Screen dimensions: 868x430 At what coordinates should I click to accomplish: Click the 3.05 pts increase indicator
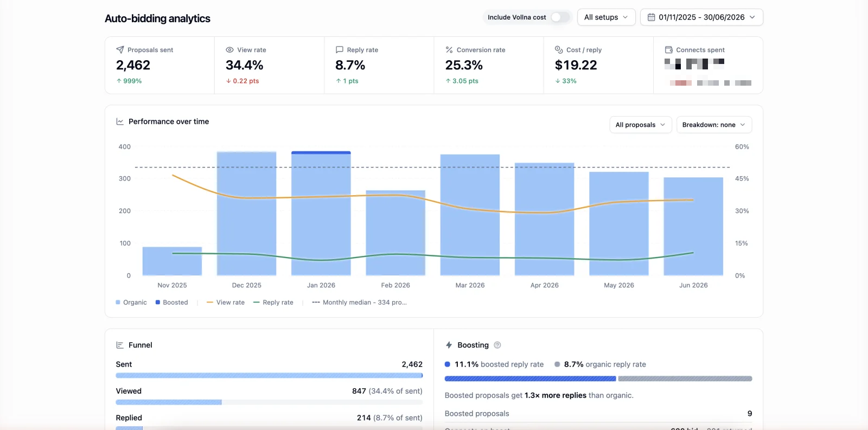point(462,81)
